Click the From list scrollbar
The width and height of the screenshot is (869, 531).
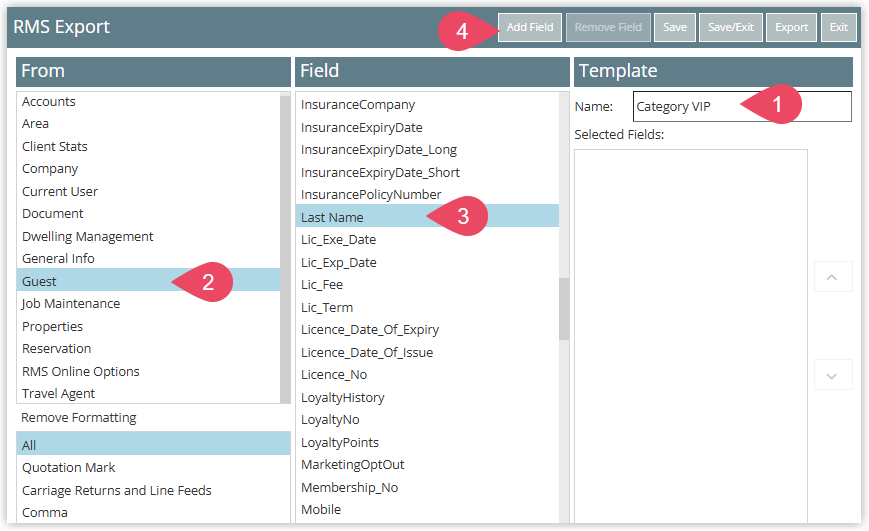tap(285, 248)
